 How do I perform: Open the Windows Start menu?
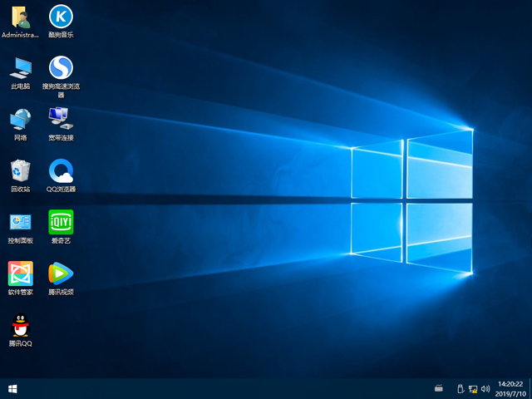[12, 389]
